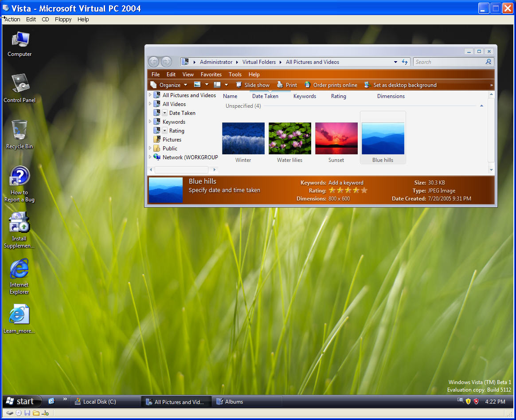
Task: Open the Explorer View menu
Action: coord(188,75)
